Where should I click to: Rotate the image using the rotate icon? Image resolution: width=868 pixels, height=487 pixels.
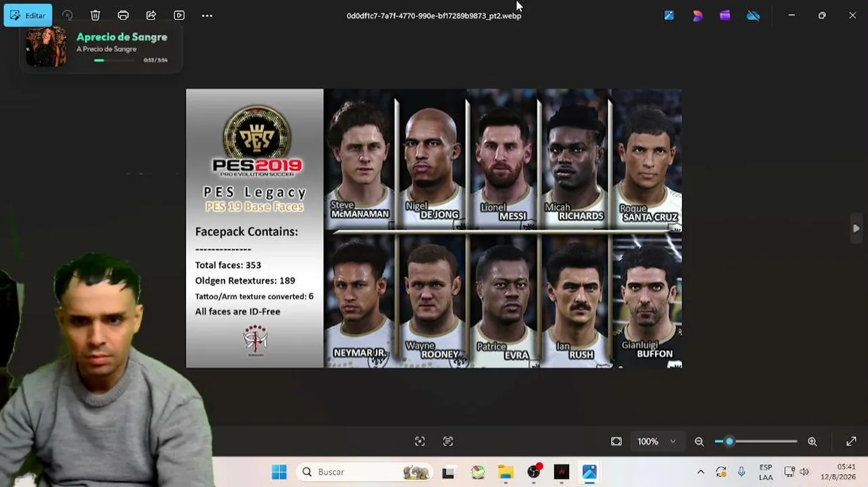tap(67, 15)
